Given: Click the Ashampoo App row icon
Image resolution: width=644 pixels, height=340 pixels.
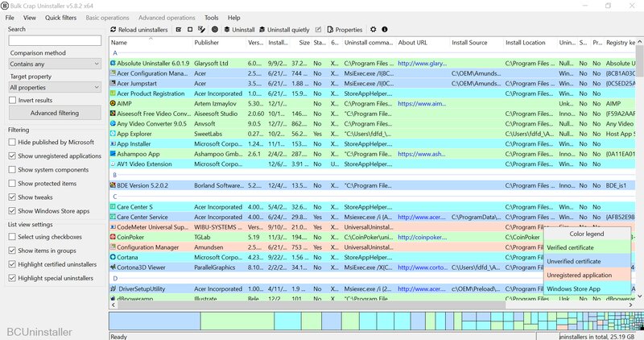Looking at the screenshot, I should [x=113, y=154].
